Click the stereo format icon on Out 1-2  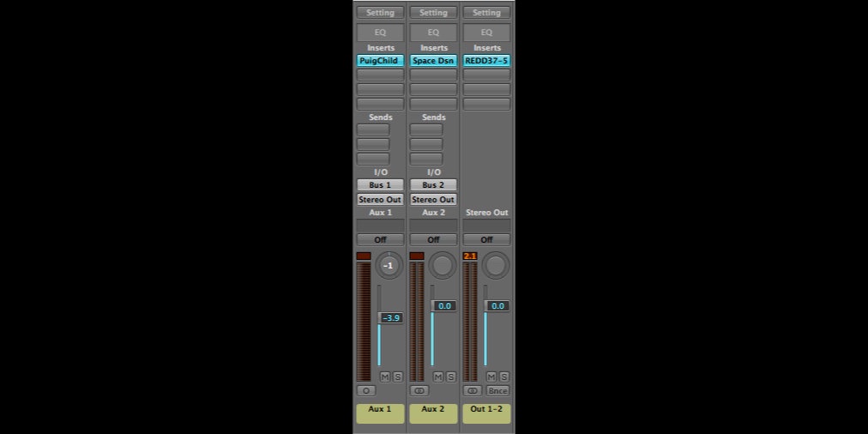pyautogui.click(x=472, y=390)
